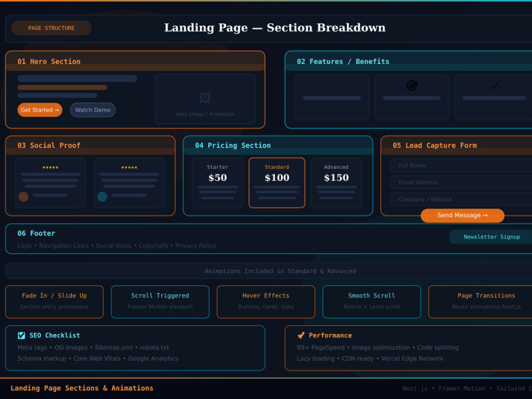532x399 pixels.
Task: Open the Fade In / Slide Up card
Action: click(x=54, y=302)
